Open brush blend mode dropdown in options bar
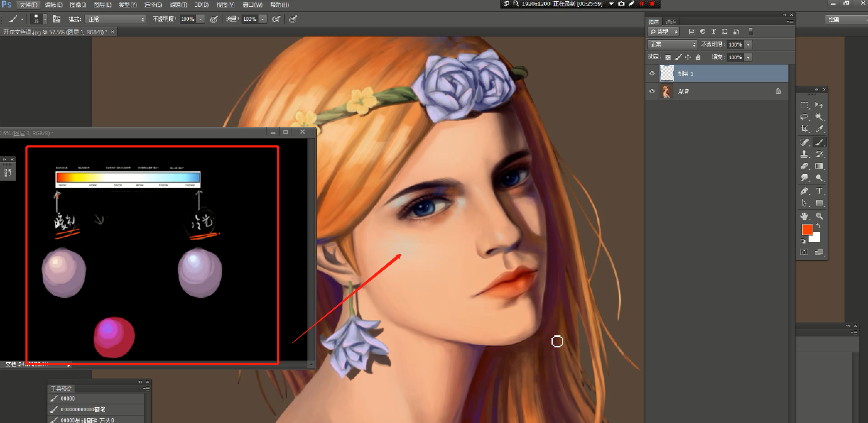Viewport: 868px width, 423px height. coord(116,19)
